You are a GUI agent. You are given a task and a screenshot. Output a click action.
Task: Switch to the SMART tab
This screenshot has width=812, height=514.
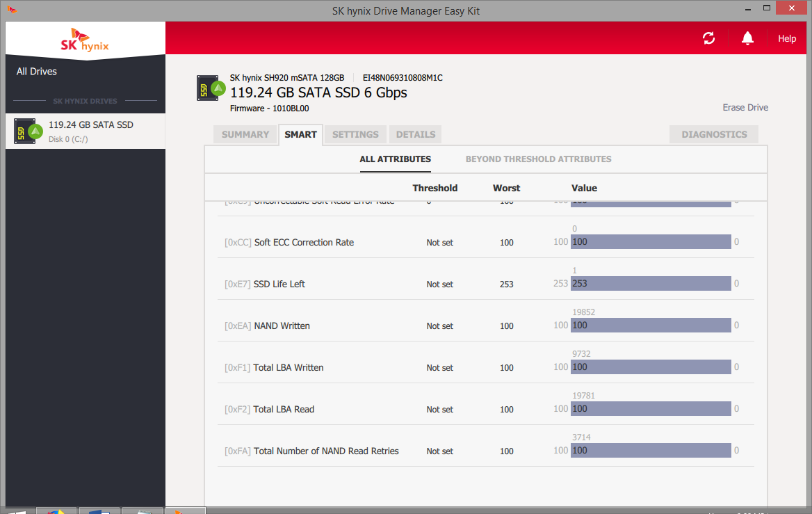pos(300,135)
